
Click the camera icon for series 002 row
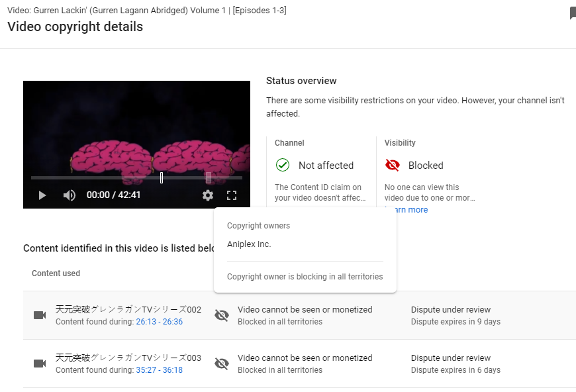(40, 315)
